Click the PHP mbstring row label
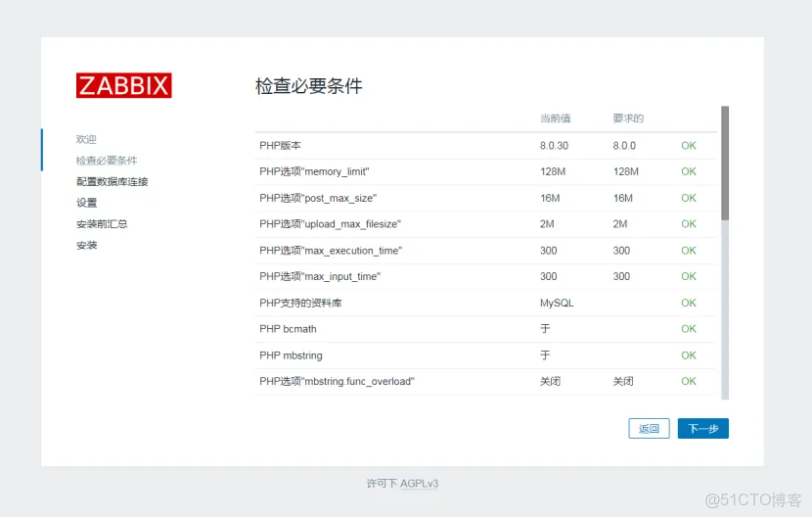The image size is (812, 518). pos(291,355)
